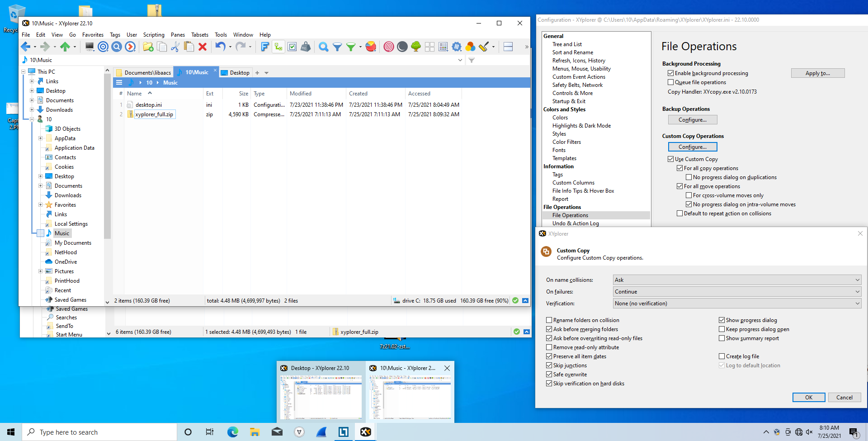This screenshot has width=868, height=441.
Task: Click the weight icon in the toolbar
Action: 306,47
